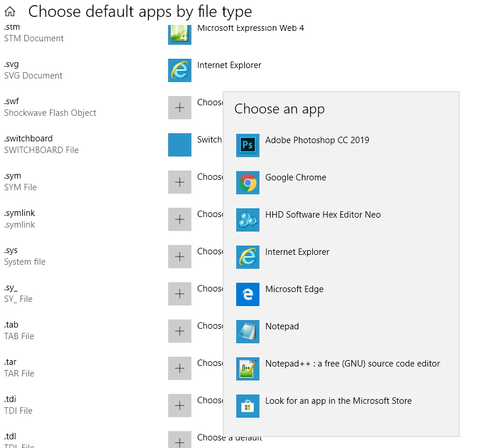Image resolution: width=484 pixels, height=448 pixels.
Task: Click the System file description
Action: point(24,262)
